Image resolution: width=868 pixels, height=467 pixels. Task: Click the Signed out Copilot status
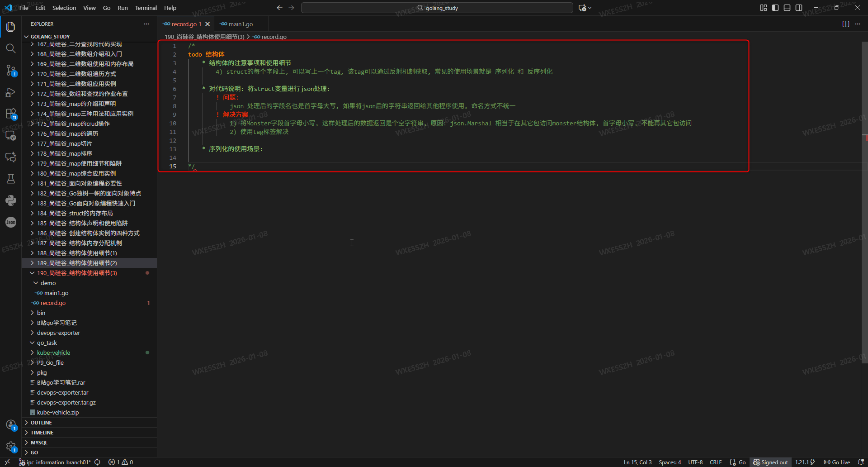770,462
